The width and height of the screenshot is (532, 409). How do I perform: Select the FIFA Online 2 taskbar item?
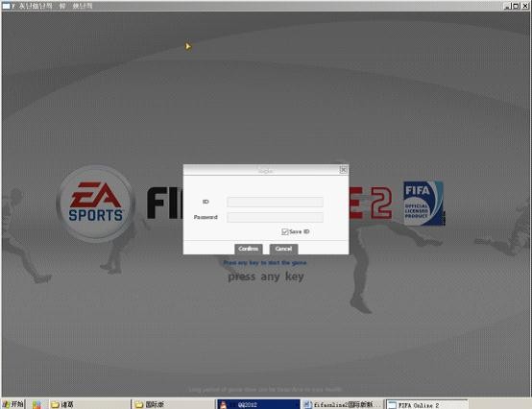[426, 404]
